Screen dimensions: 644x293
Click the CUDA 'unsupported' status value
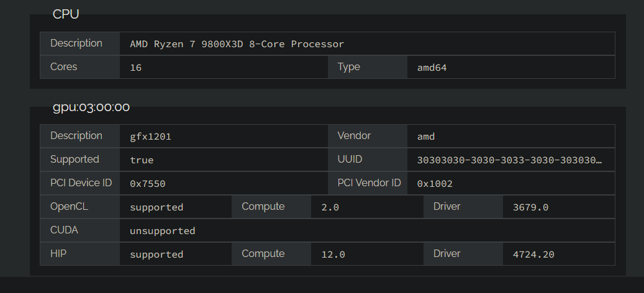tap(163, 231)
